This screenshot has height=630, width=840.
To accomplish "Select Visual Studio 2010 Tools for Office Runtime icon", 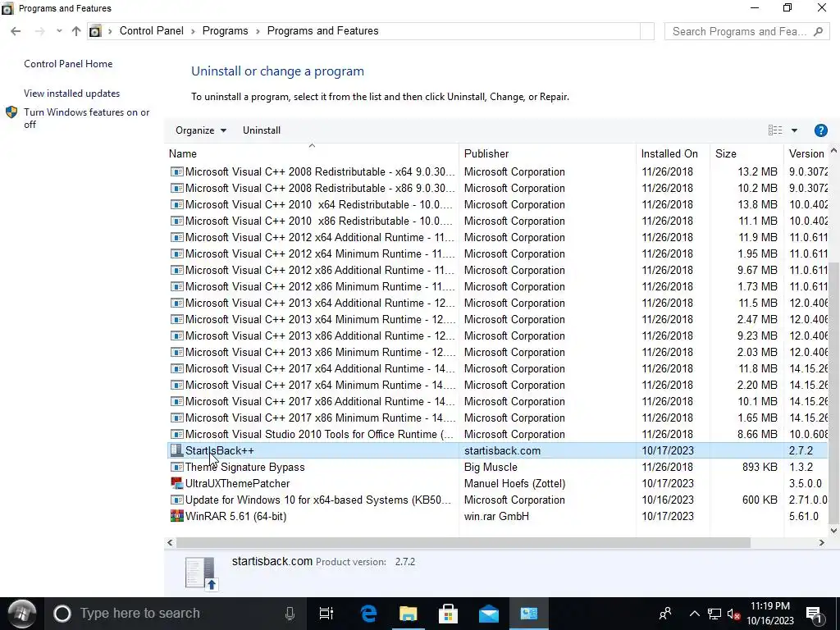I will point(176,434).
